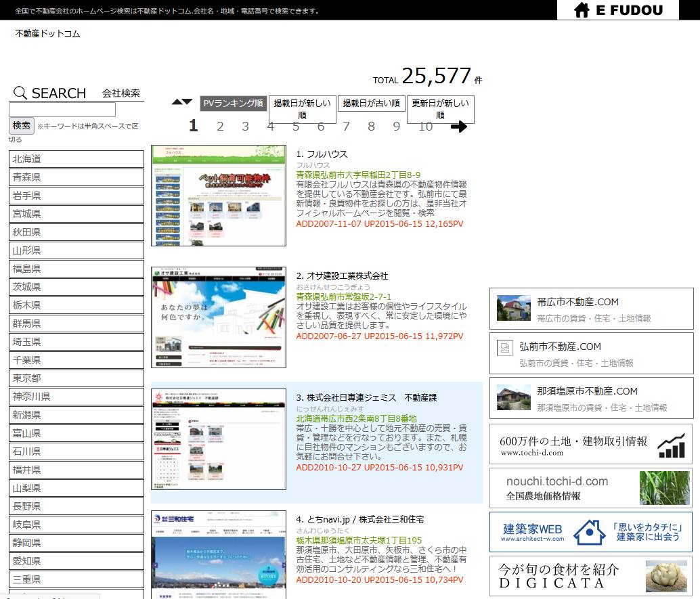Select the 掲載日が古い順 sort tab
This screenshot has height=599, width=700.
pos(372,104)
